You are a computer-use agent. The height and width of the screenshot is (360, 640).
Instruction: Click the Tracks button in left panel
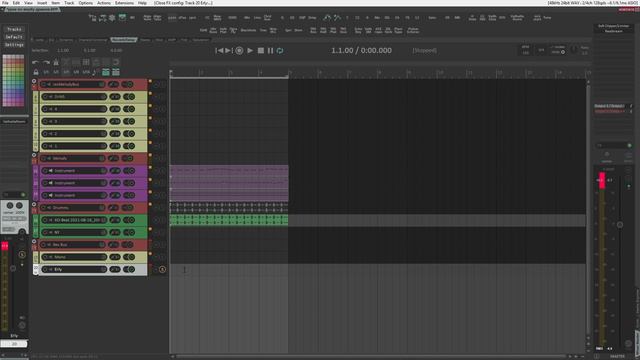pyautogui.click(x=14, y=29)
